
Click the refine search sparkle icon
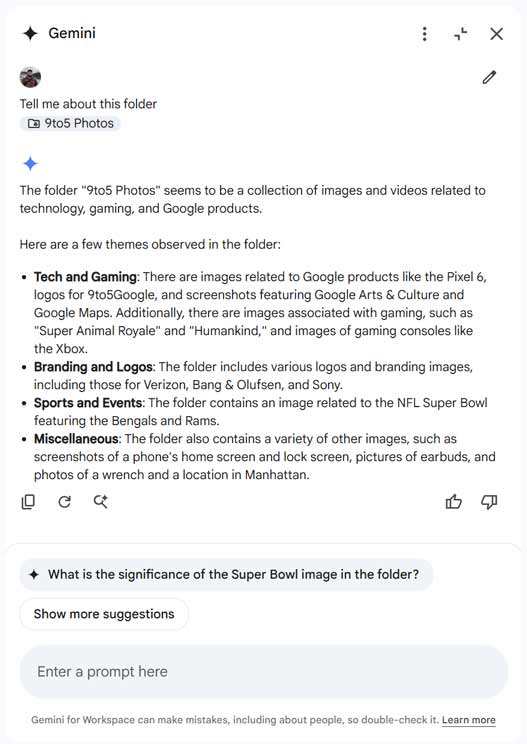(101, 502)
